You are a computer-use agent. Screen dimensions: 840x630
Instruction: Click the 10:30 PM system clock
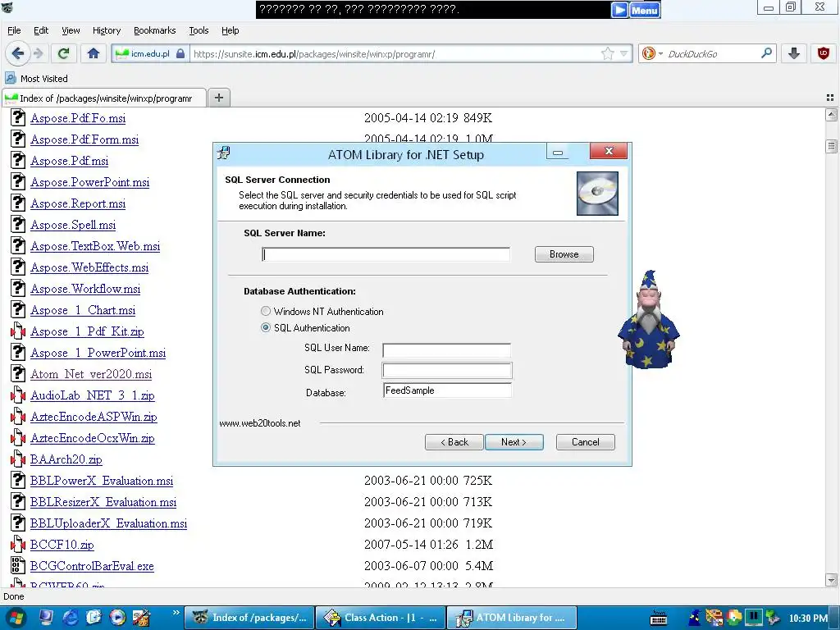pyautogui.click(x=808, y=618)
